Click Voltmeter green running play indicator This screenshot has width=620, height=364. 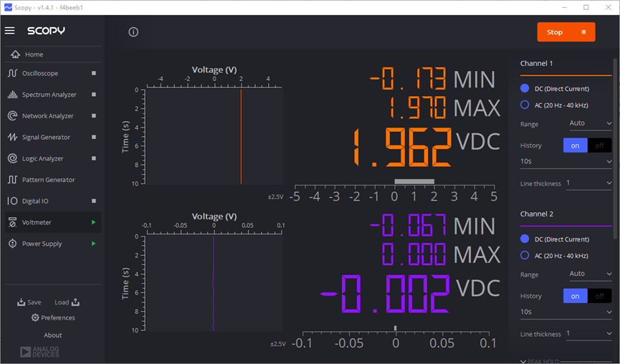point(94,223)
